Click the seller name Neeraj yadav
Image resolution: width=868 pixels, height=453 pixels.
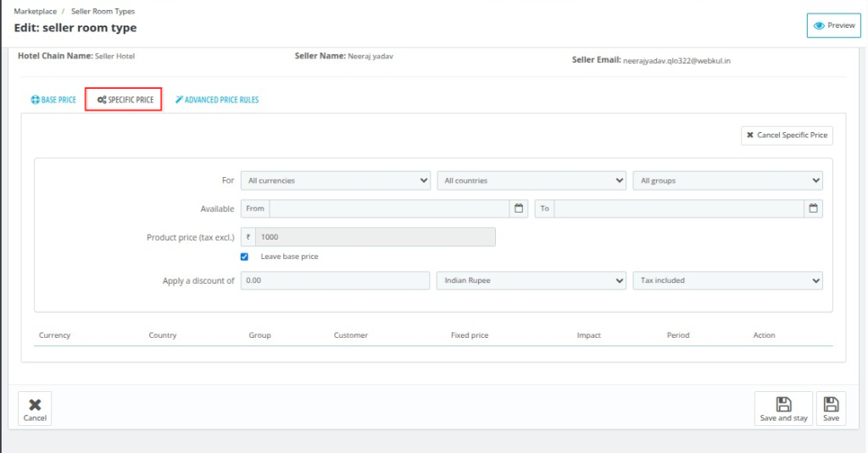370,57
